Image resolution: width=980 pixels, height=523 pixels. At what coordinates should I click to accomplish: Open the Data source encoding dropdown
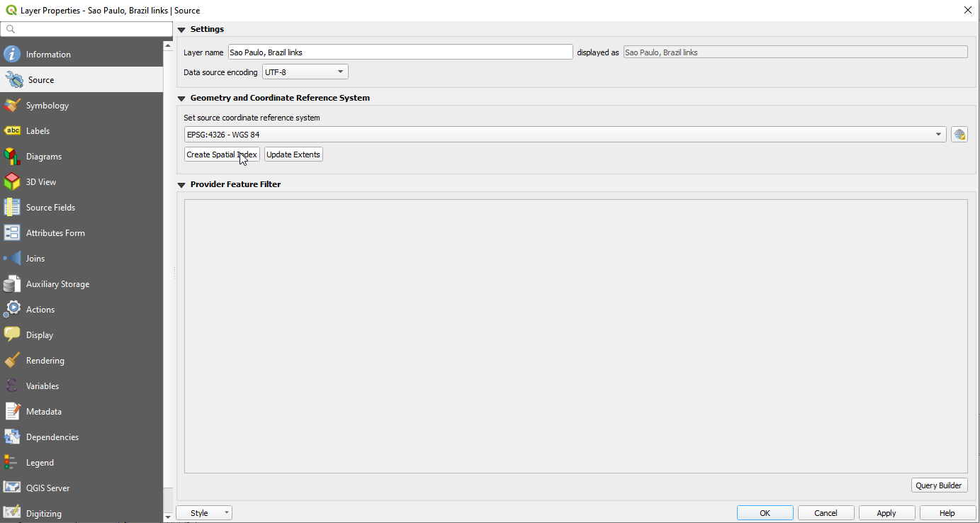[x=305, y=72]
